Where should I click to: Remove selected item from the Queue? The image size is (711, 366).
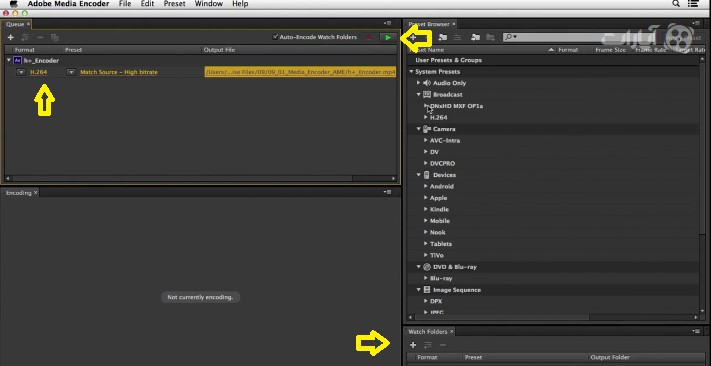40,38
